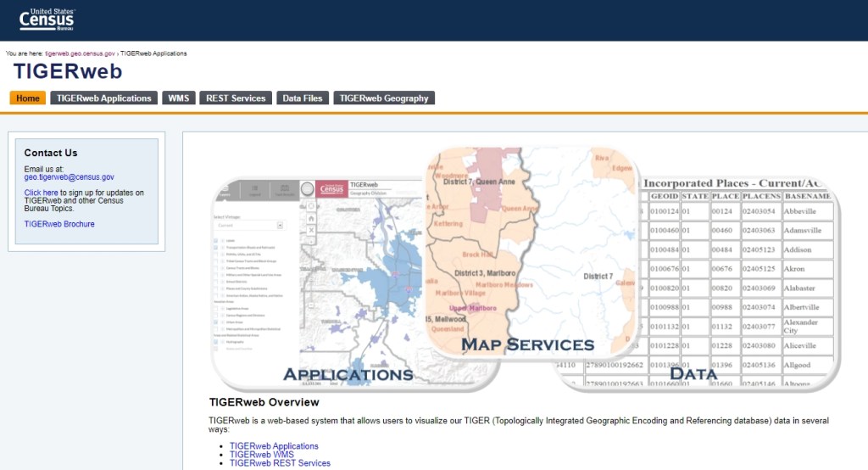Click the Contact Us heading
868x470 pixels.
(51, 153)
